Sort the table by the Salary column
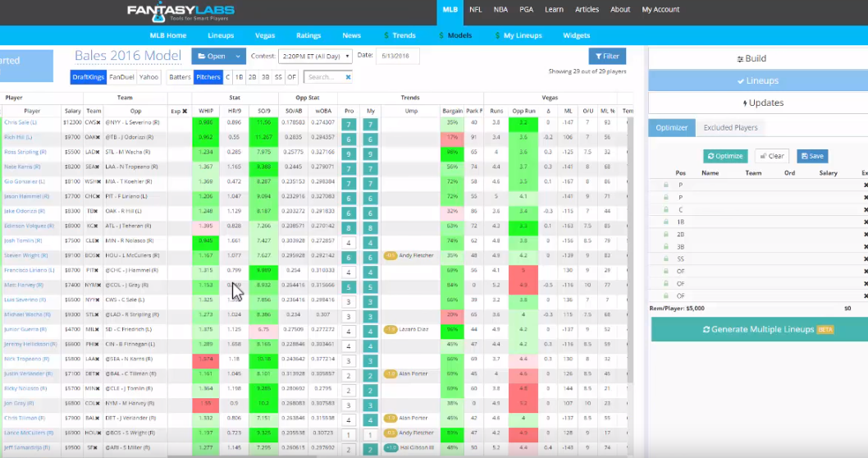868x458 pixels. point(72,112)
